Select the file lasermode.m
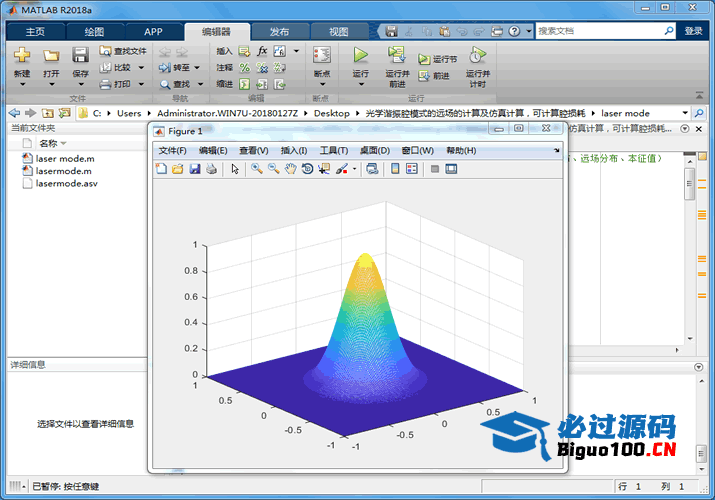The image size is (715, 500). (63, 171)
